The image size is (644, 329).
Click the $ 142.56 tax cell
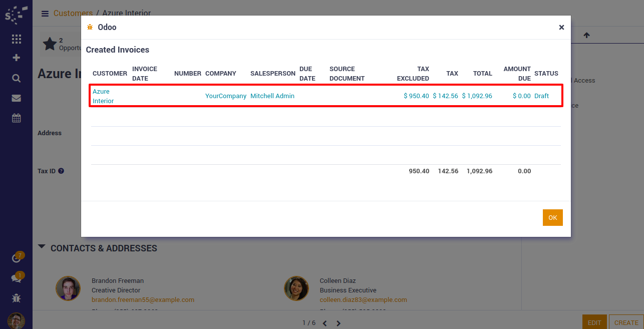(445, 96)
